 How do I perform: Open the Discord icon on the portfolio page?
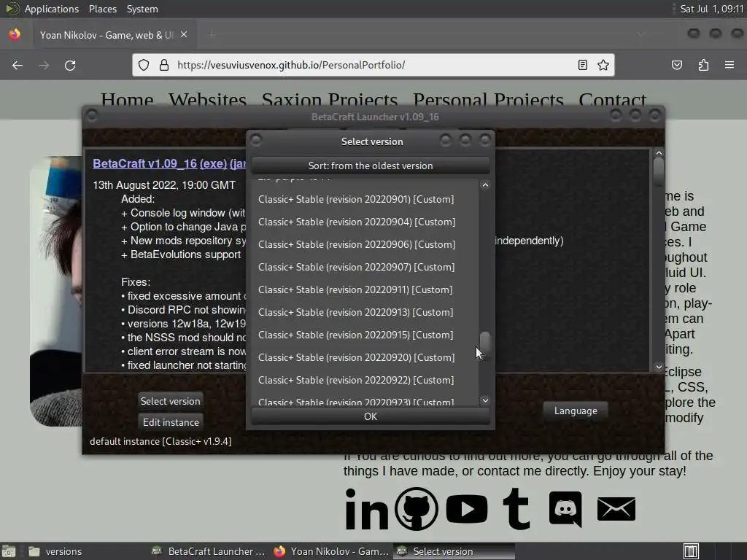click(565, 510)
